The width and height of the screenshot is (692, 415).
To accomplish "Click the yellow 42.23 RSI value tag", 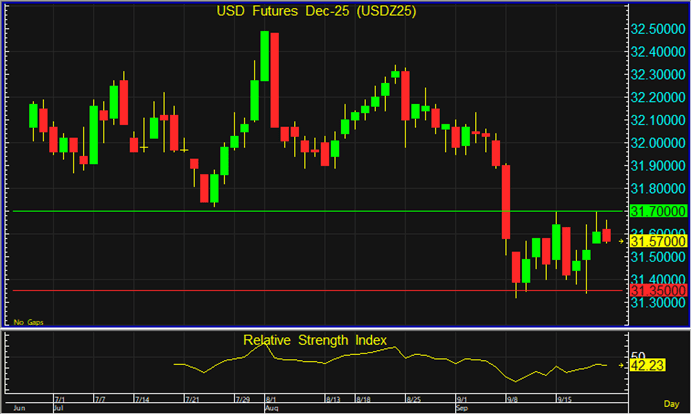I will (646, 367).
